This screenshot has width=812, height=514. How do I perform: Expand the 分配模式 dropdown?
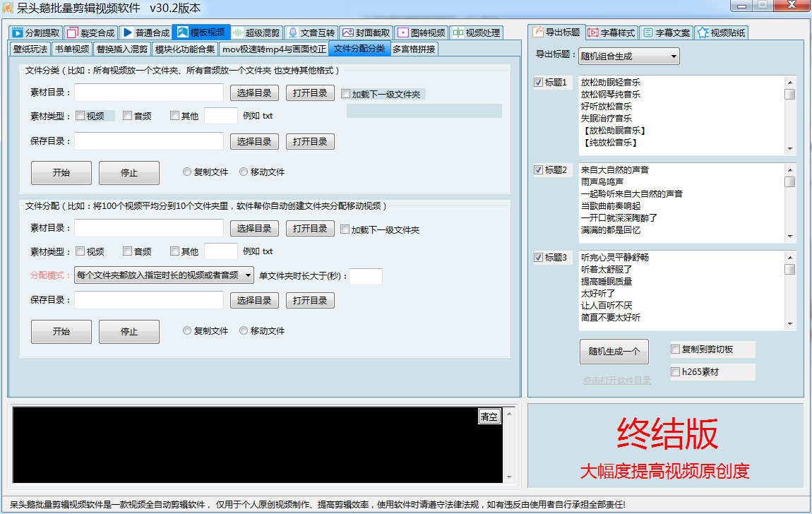[x=164, y=275]
